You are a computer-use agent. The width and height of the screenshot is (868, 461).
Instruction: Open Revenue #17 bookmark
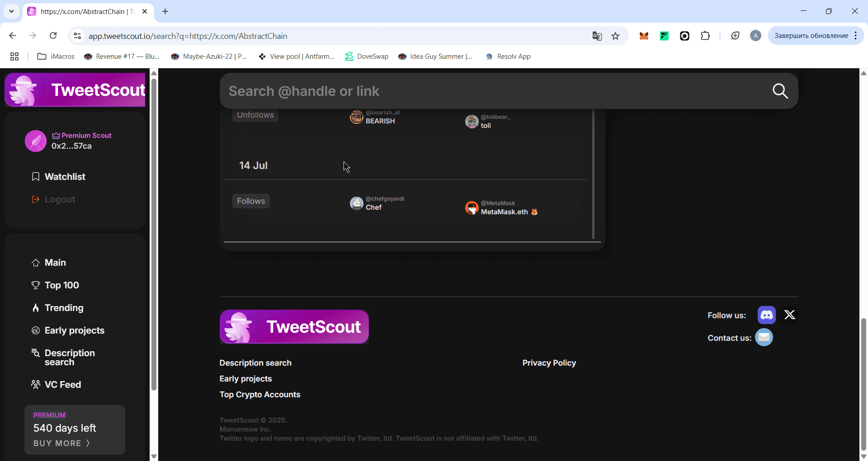(122, 56)
